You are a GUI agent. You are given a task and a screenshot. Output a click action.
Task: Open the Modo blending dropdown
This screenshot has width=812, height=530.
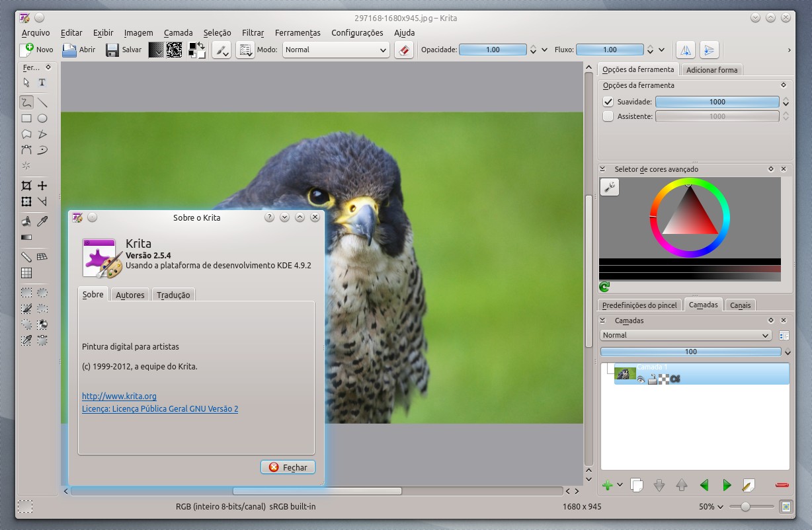[335, 50]
